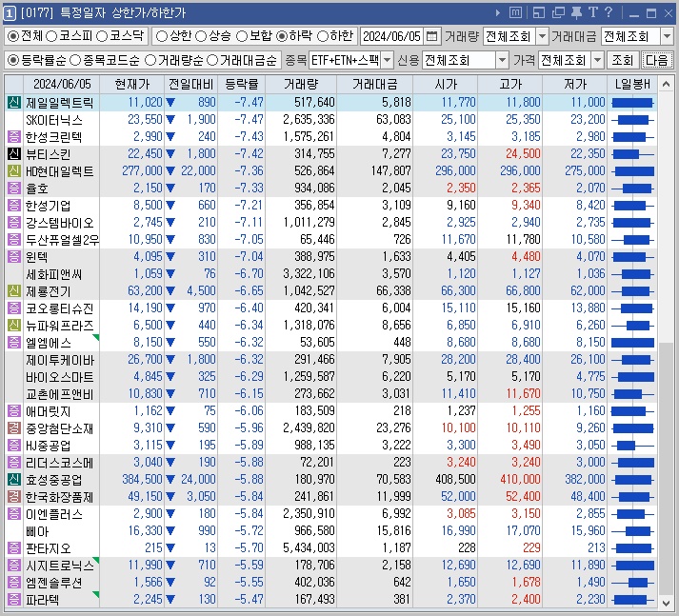The width and height of the screenshot is (679, 616).
Task: Click the scrollbar up arrow
Action: [666, 84]
